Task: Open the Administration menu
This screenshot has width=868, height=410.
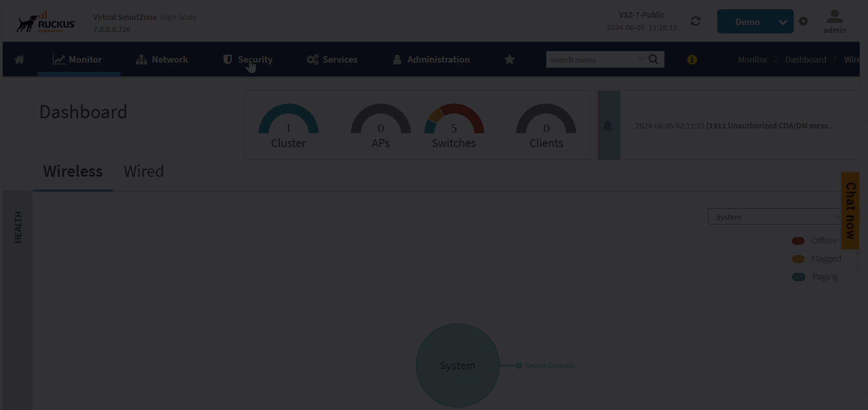Action: click(x=431, y=59)
